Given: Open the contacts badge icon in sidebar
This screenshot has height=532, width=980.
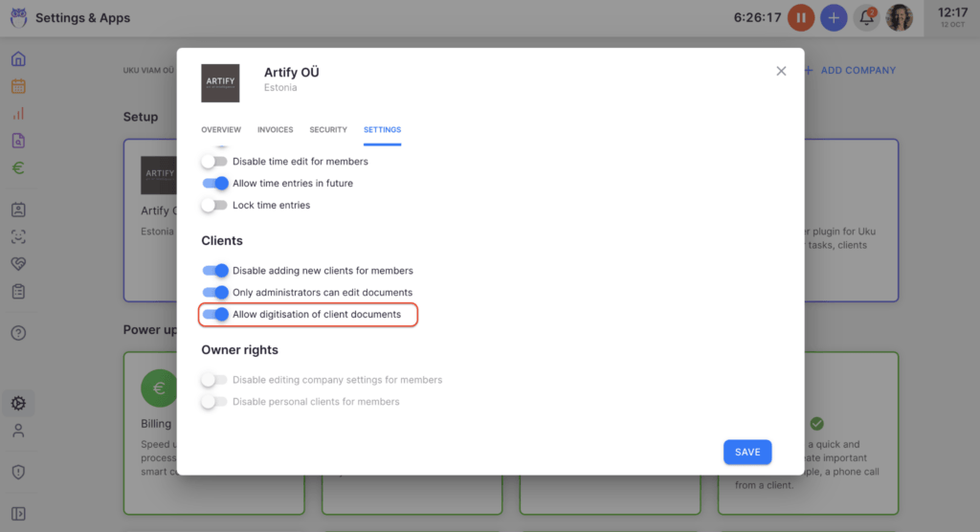Looking at the screenshot, I should (18, 210).
